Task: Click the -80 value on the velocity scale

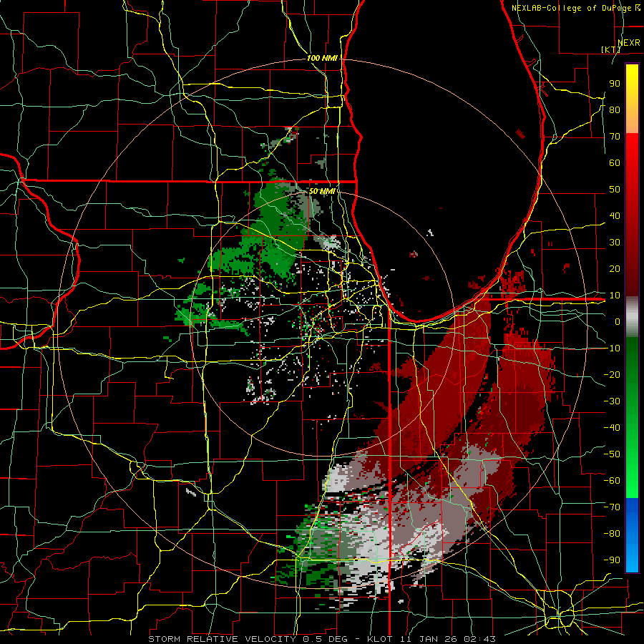Action: [x=612, y=534]
